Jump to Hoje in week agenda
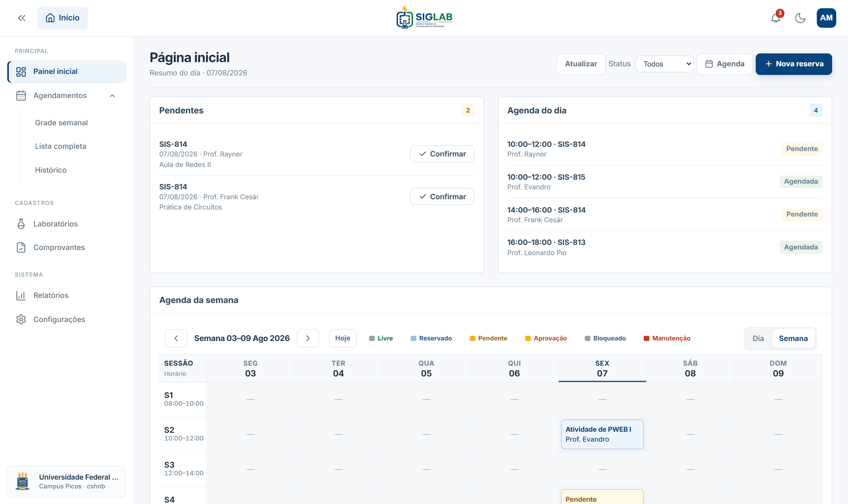The width and height of the screenshot is (848, 504). tap(343, 338)
